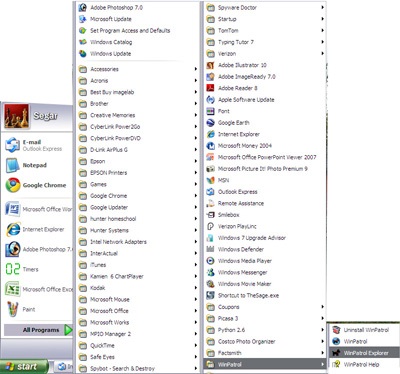
Task: Open the Paint program icon
Action: point(13,309)
